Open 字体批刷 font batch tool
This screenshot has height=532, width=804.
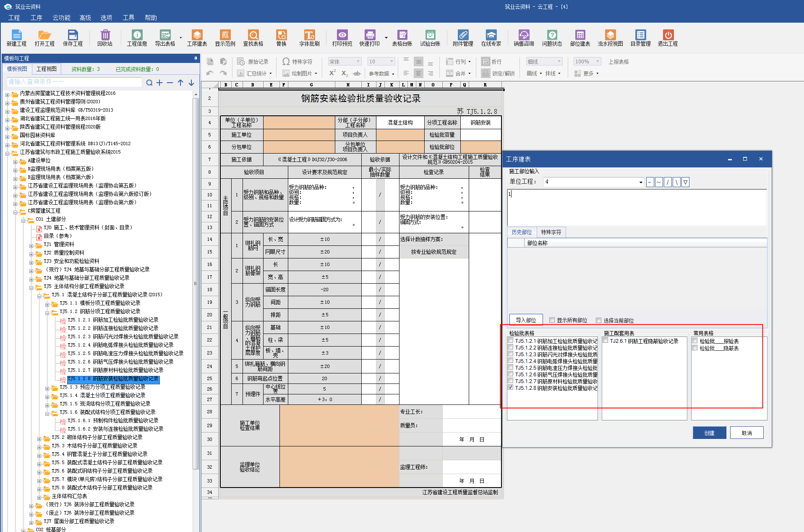click(x=309, y=38)
